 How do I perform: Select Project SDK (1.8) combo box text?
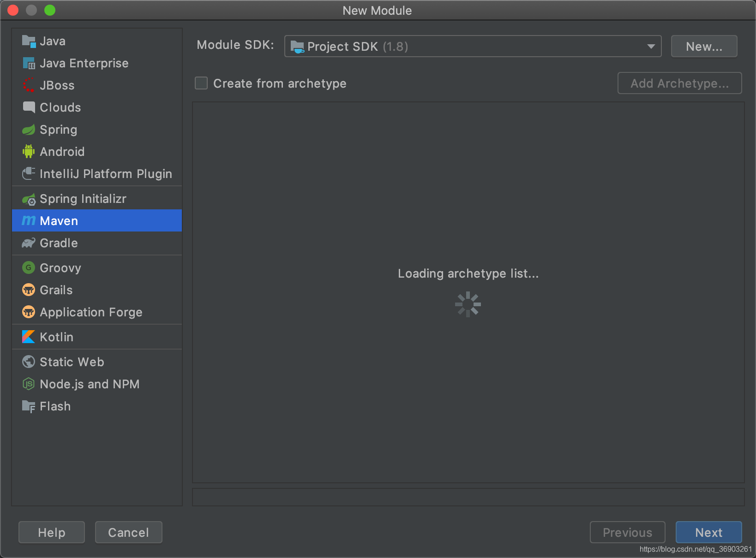[358, 47]
